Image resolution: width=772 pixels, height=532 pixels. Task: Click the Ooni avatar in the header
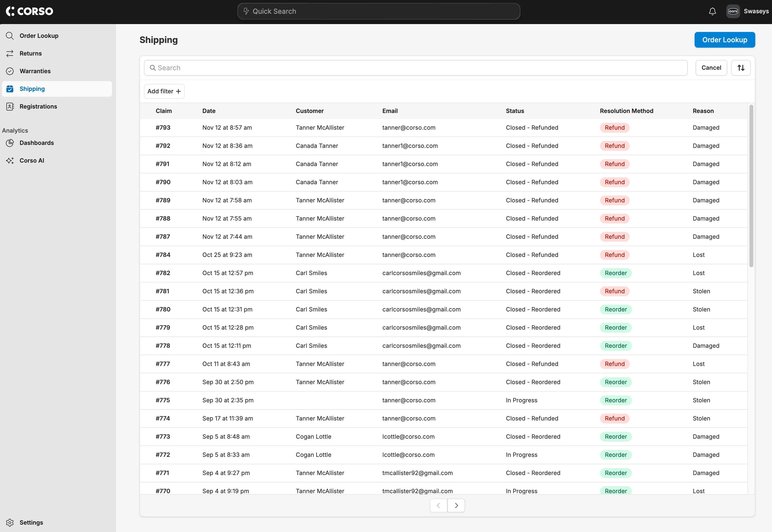tap(733, 11)
